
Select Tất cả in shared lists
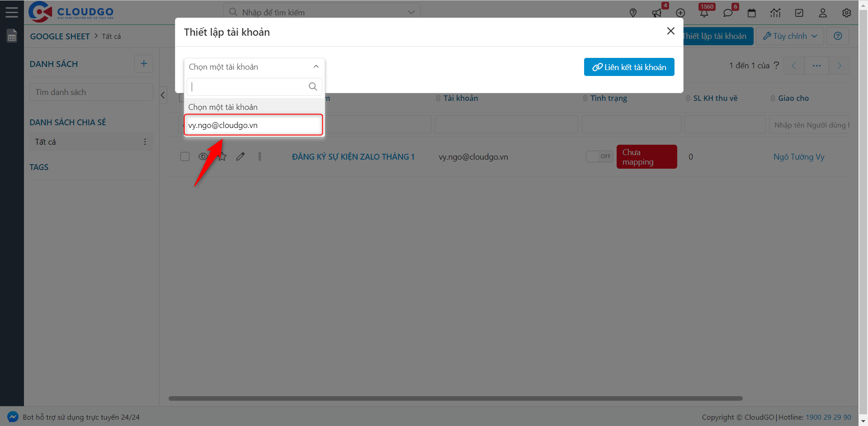pos(46,142)
